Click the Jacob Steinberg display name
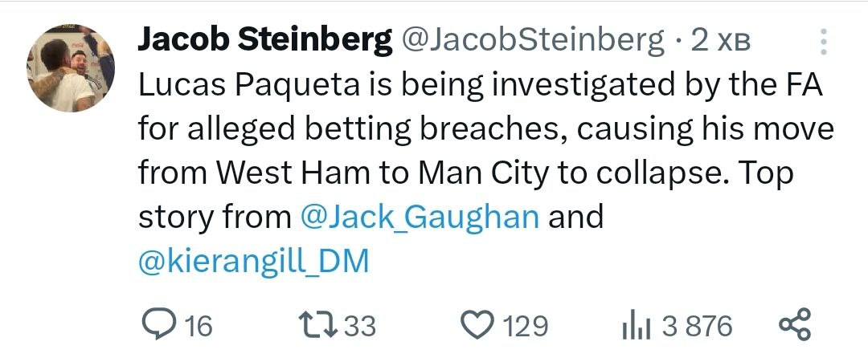The width and height of the screenshot is (868, 362). [x=265, y=39]
